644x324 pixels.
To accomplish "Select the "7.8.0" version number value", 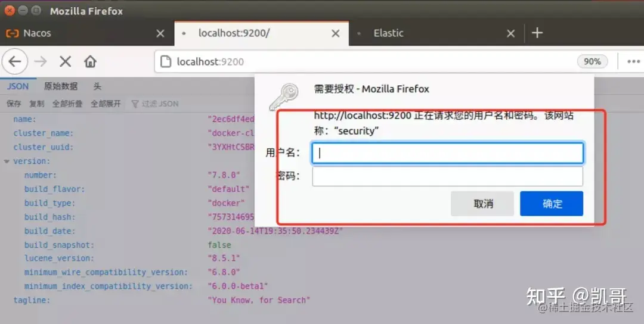I will coord(224,175).
